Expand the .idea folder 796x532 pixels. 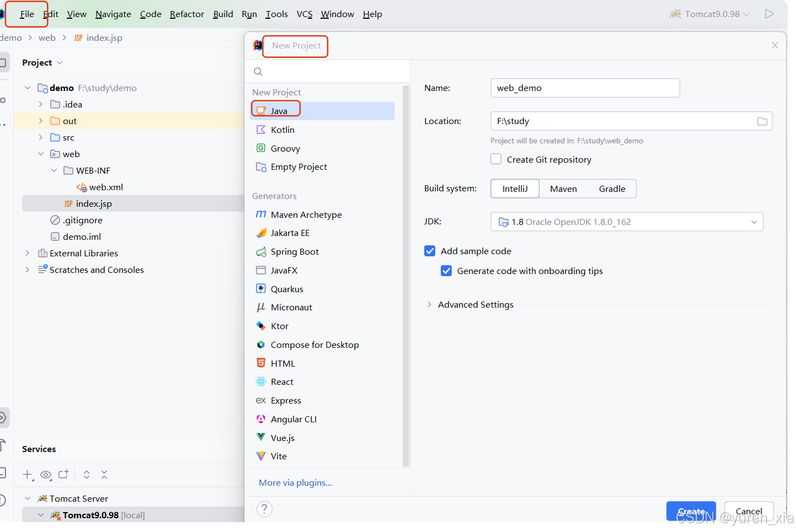coord(41,104)
